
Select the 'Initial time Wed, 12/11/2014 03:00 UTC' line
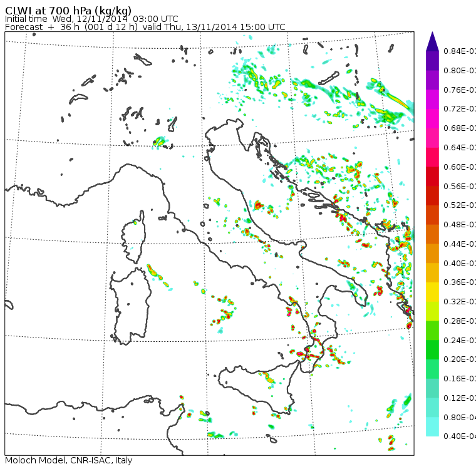coord(91,19)
